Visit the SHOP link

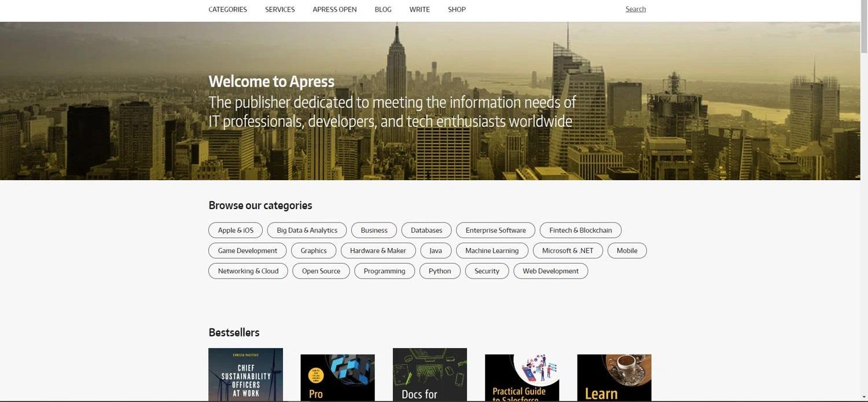pos(457,9)
